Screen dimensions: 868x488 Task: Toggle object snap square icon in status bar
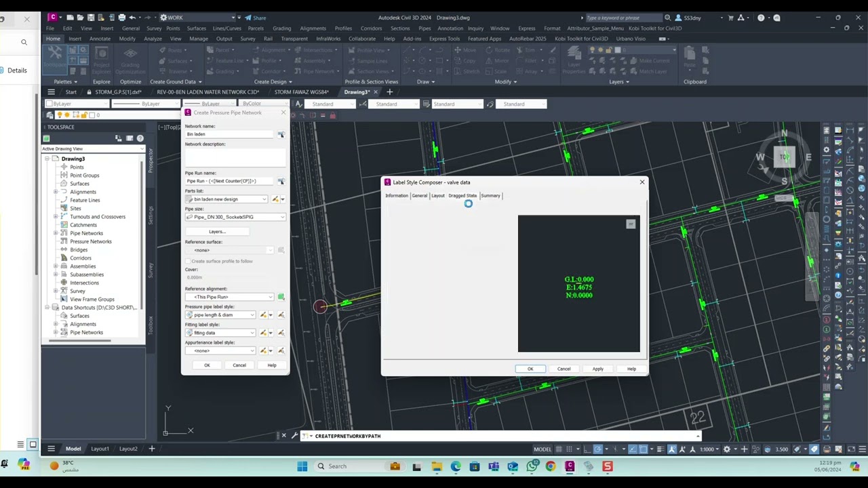[x=644, y=449]
